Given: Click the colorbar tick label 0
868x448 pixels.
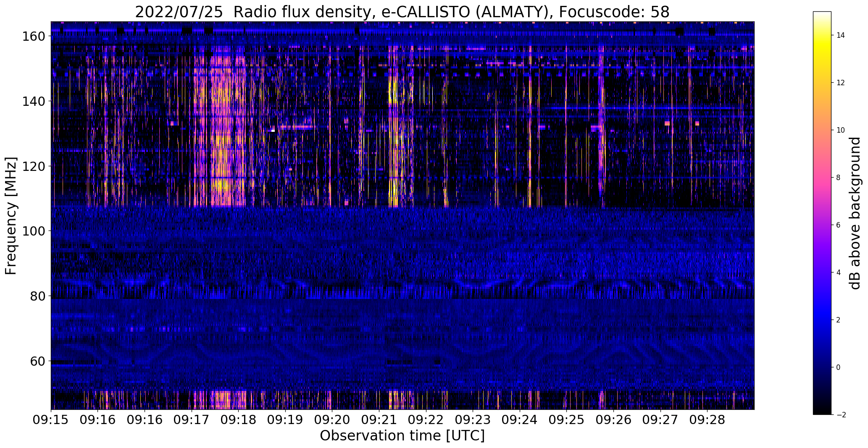Looking at the screenshot, I should coord(839,367).
